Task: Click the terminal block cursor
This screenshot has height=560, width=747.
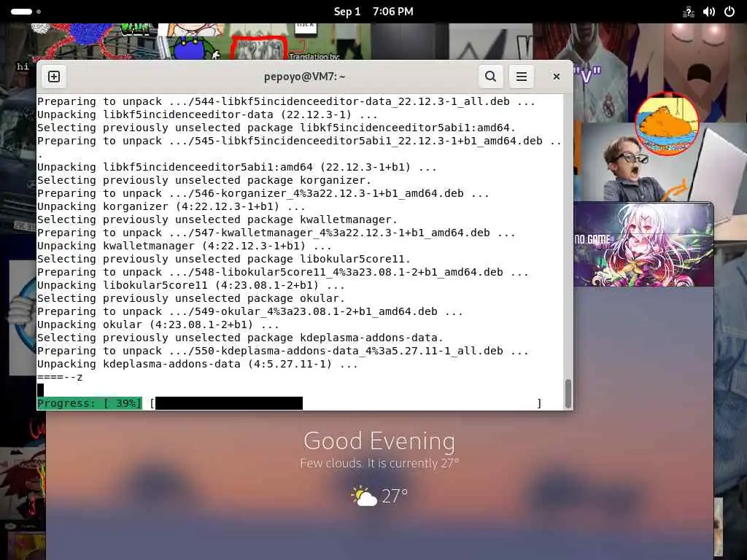Action: pyautogui.click(x=41, y=390)
